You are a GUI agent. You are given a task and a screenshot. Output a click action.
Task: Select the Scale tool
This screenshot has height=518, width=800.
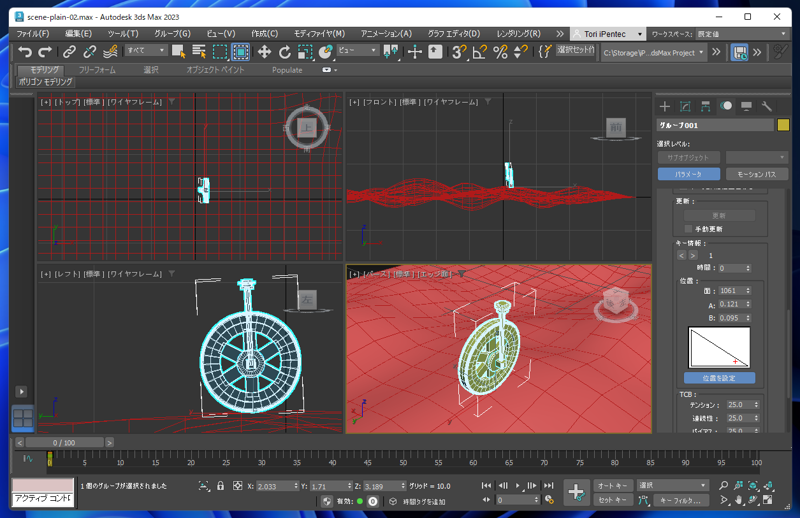305,52
